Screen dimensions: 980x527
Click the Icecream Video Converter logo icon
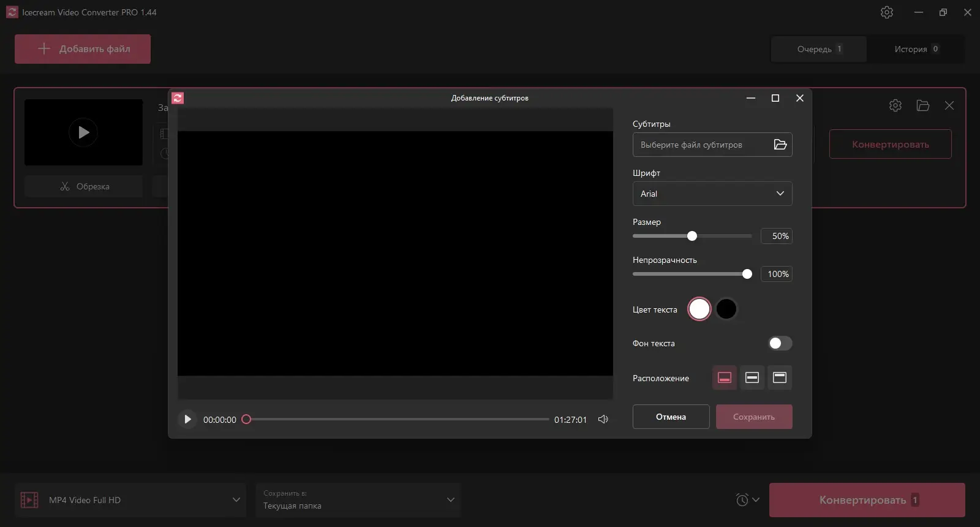coord(12,12)
